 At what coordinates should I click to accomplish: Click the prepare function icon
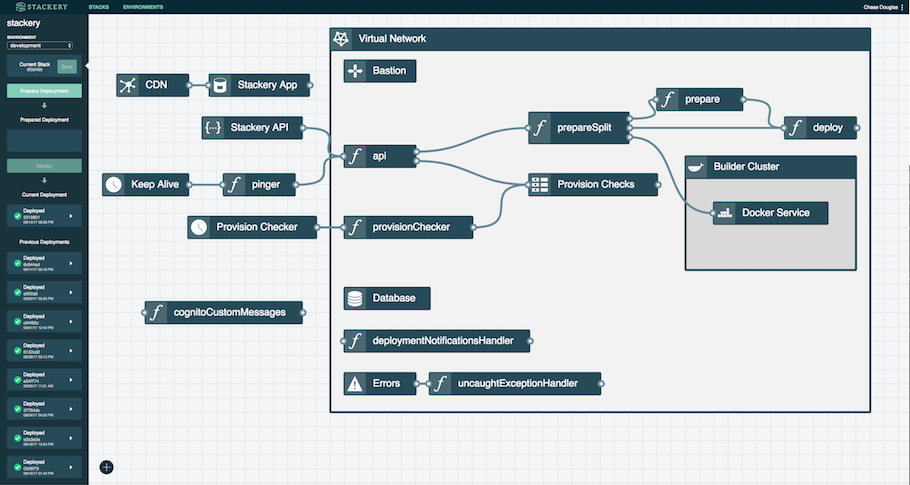tap(667, 99)
